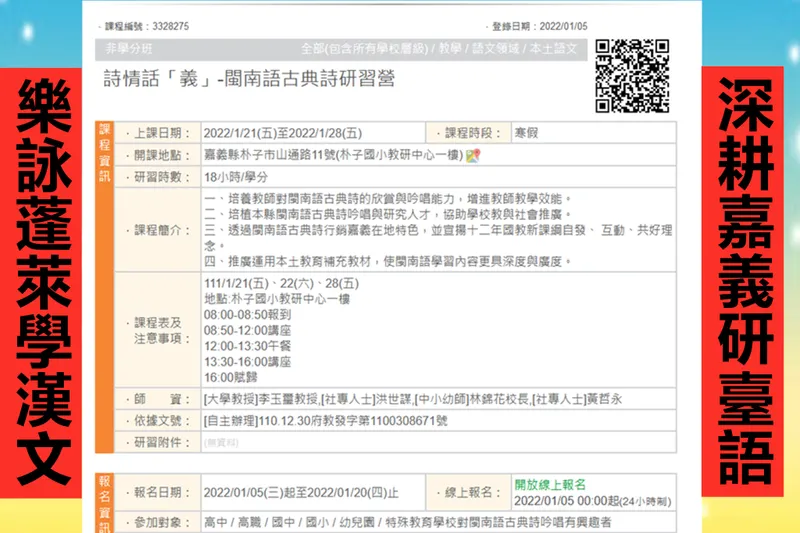The width and height of the screenshot is (800, 533).
Task: Open the map icon beside the venue address
Action: (474, 155)
